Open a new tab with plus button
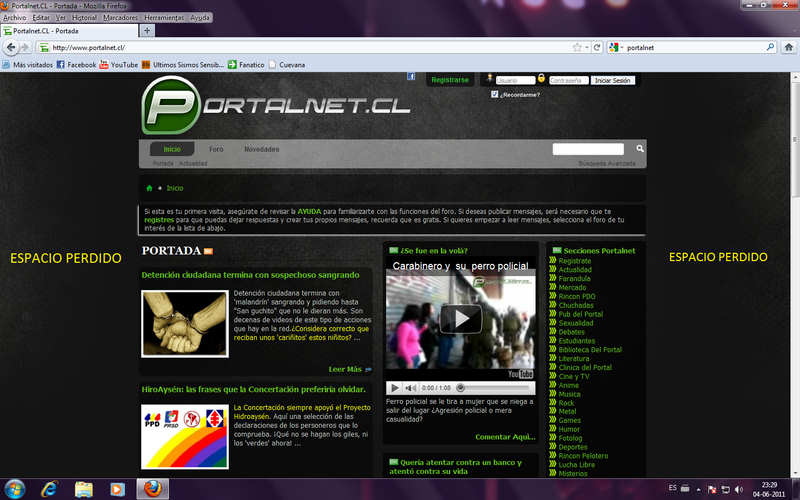The height and width of the screenshot is (500, 800). tap(147, 31)
